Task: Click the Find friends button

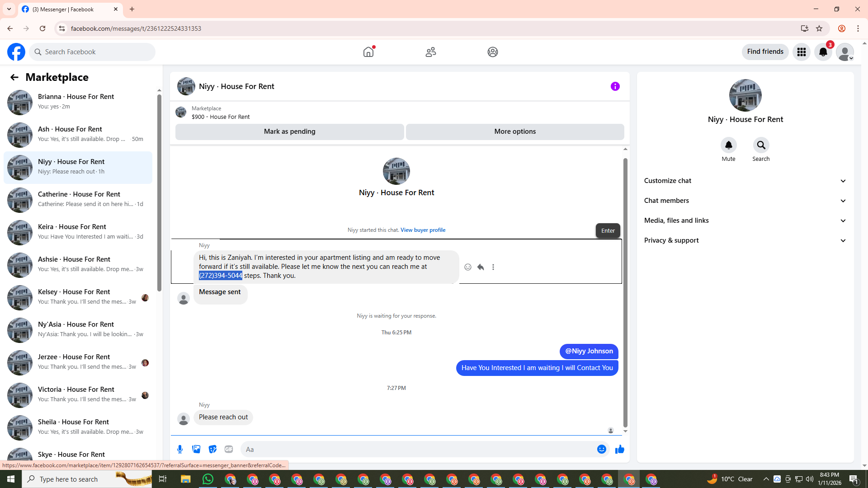Action: (x=765, y=52)
